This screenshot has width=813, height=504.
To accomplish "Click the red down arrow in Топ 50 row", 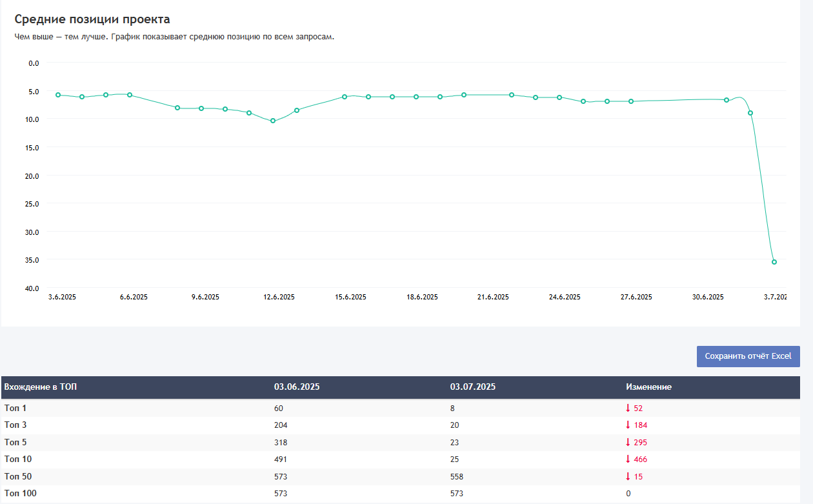I will (628, 476).
